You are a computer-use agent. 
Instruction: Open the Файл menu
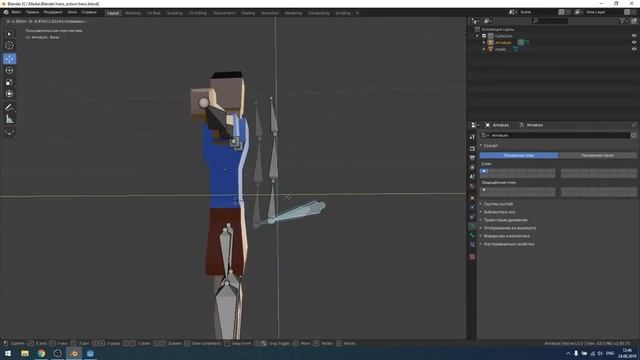tap(16, 12)
